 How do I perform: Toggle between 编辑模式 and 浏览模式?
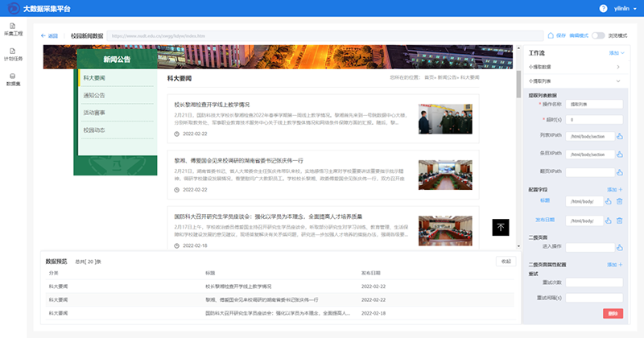[598, 35]
